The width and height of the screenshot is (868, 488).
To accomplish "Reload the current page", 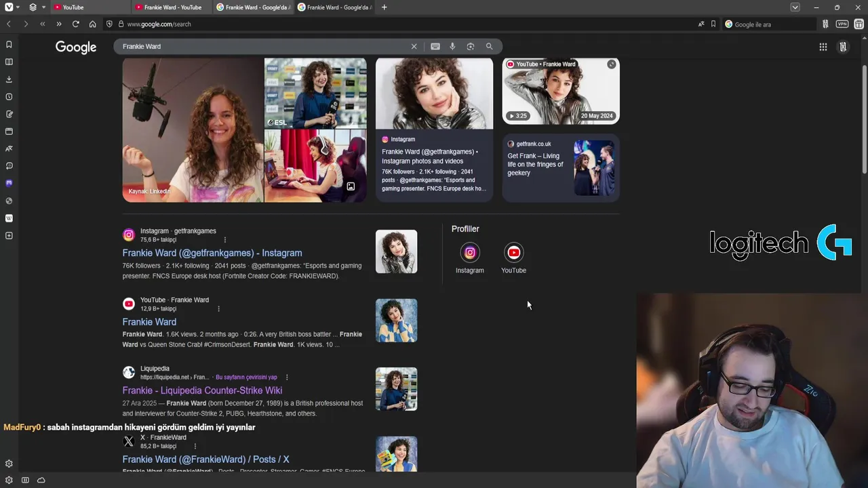I will [75, 24].
